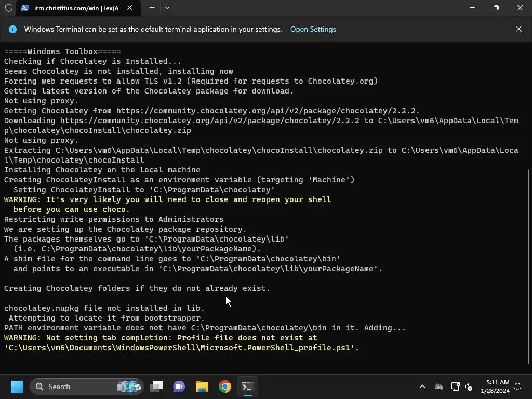
Task: Open the notification bell icon
Action: [x=518, y=387]
